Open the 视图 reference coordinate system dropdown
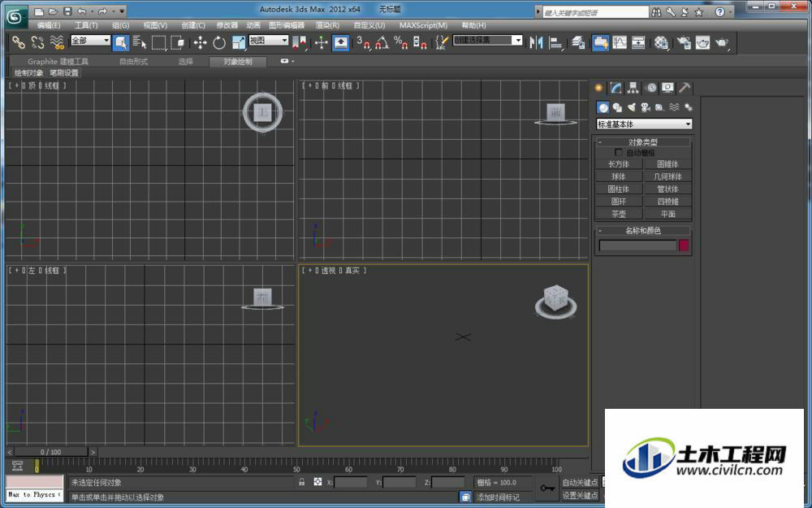Image resolution: width=812 pixels, height=508 pixels. click(x=269, y=40)
